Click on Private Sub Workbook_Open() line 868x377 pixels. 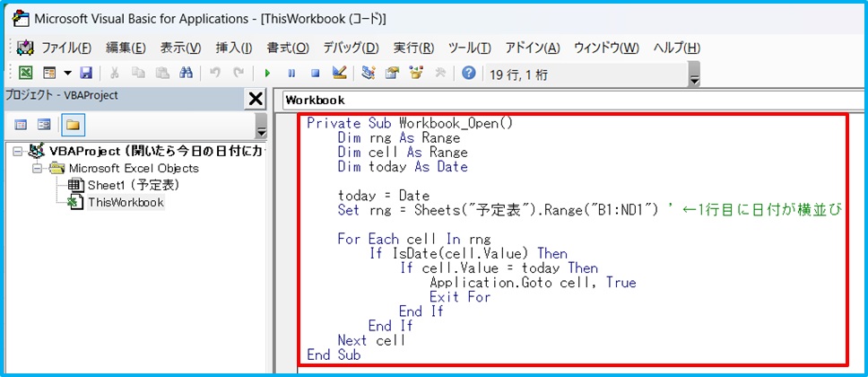pos(410,123)
